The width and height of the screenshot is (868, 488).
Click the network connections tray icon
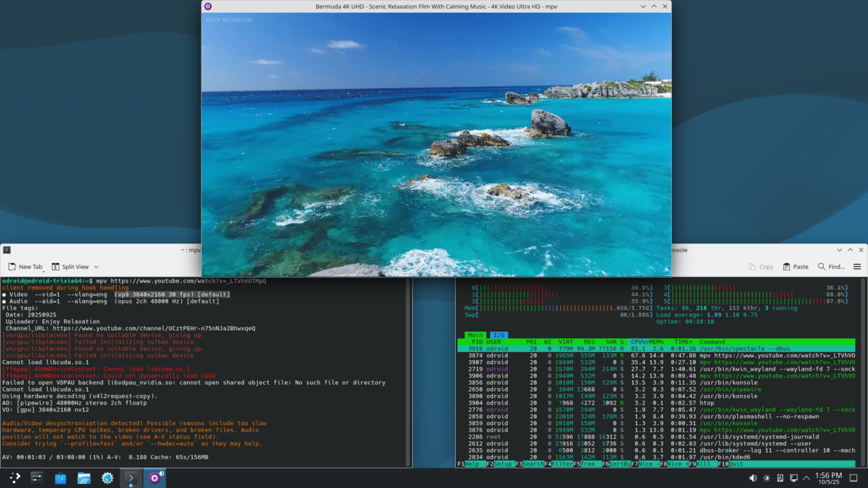pyautogui.click(x=793, y=478)
